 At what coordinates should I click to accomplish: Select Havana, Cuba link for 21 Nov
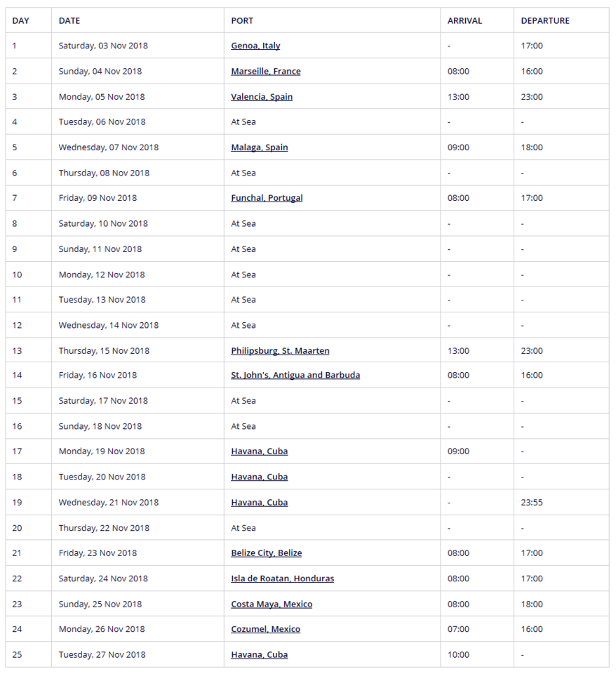(x=259, y=502)
